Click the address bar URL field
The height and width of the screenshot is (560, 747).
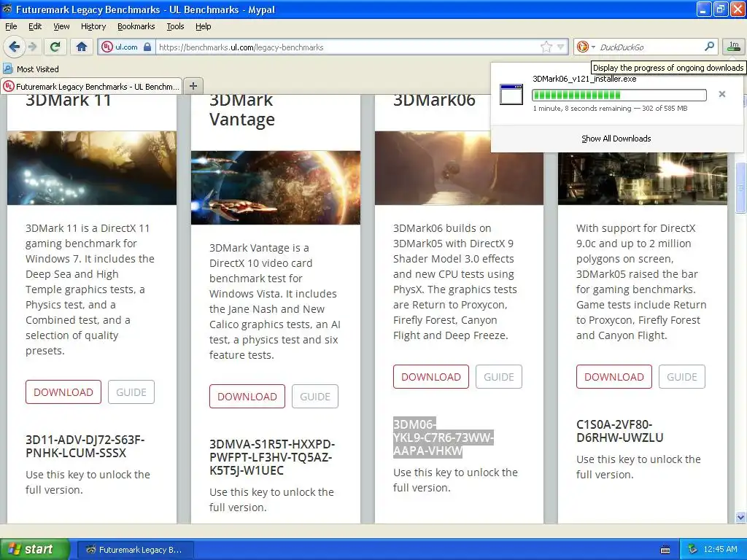point(347,47)
